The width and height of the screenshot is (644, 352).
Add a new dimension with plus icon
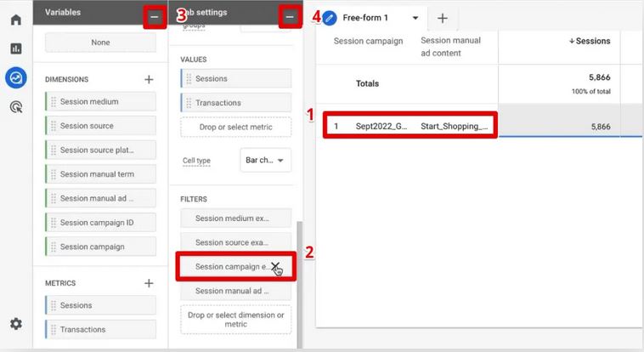(149, 79)
